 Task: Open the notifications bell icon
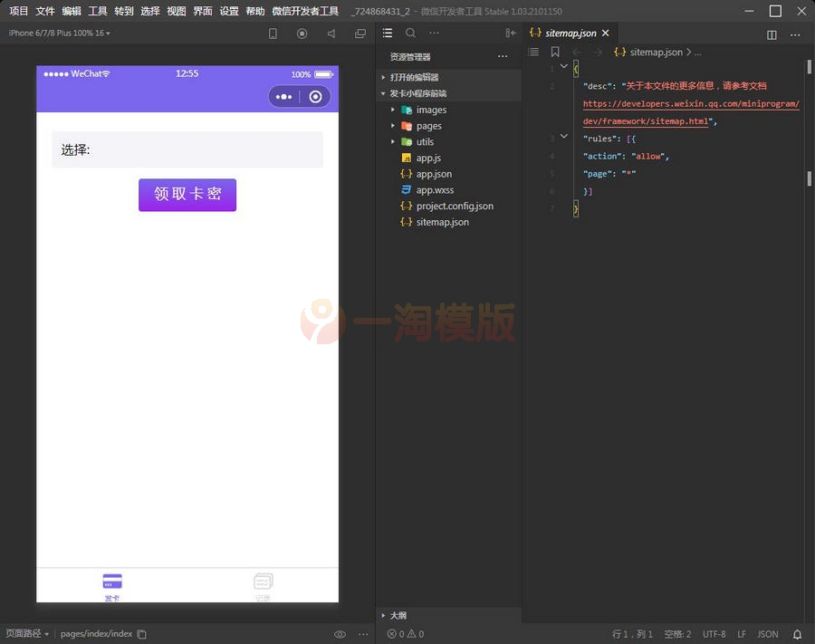[797, 634]
